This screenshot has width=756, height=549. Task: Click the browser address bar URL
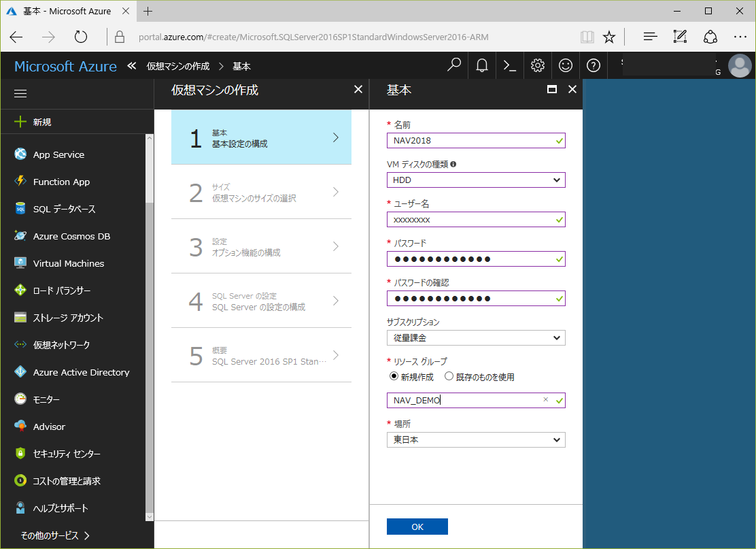point(313,37)
